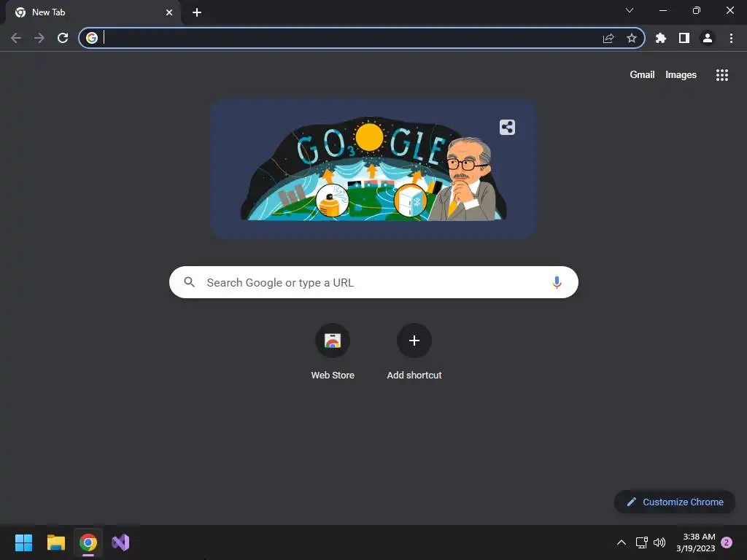Image resolution: width=747 pixels, height=560 pixels.
Task: Open the Google apps grid
Action: [x=722, y=75]
